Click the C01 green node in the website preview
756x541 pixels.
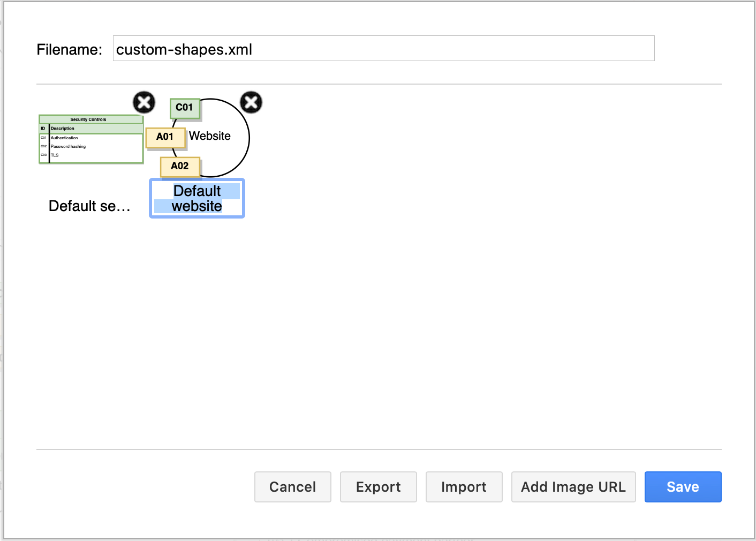185,108
